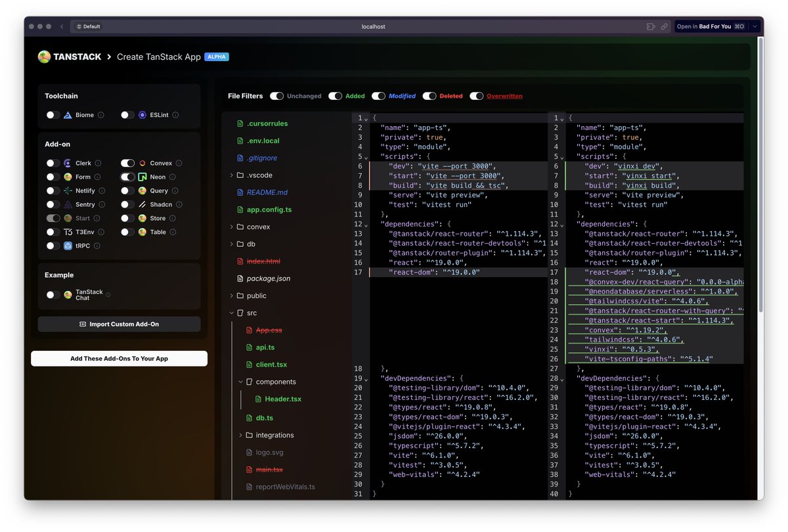The width and height of the screenshot is (788, 532).
Task: Click the ALPHA badge
Action: 216,56
